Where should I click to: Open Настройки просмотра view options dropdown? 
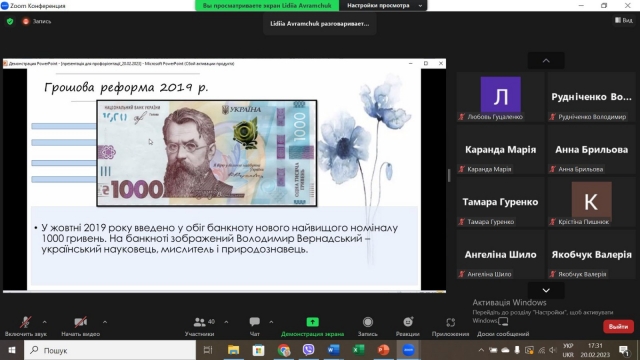coord(384,5)
